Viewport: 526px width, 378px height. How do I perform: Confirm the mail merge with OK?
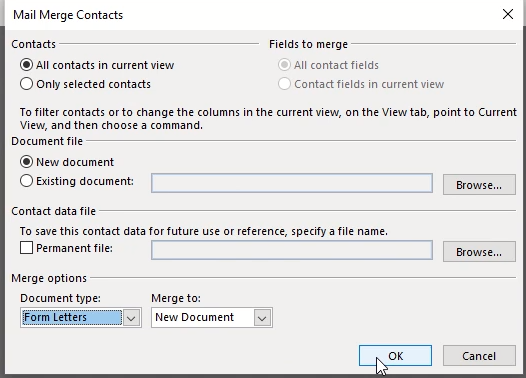[x=395, y=356]
